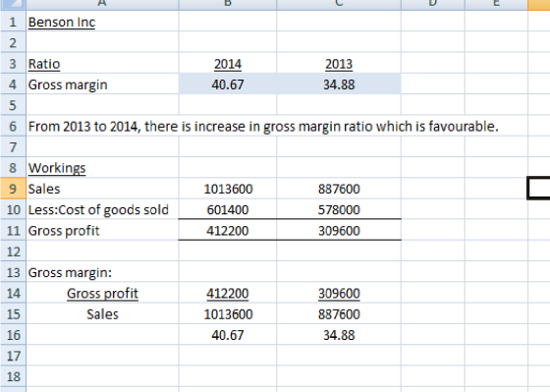Select row 7 using its row header
Image resolution: width=550 pixels, height=392 pixels.
click(x=13, y=146)
